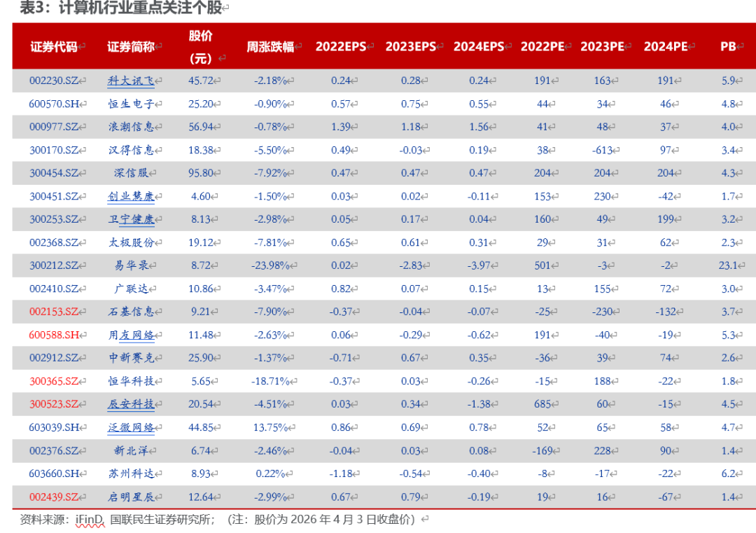Select the 2024PE column header
Image resolution: width=756 pixels, height=533 pixels.
pos(665,47)
